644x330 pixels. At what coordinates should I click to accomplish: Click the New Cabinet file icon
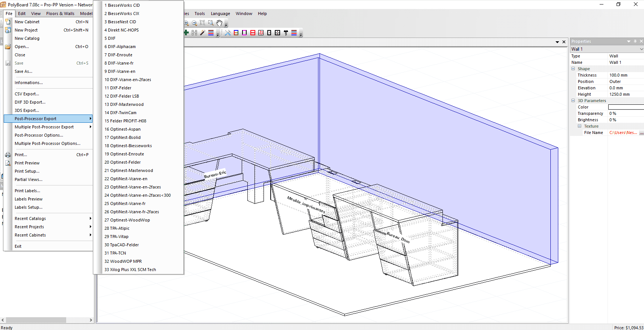pyautogui.click(x=8, y=22)
